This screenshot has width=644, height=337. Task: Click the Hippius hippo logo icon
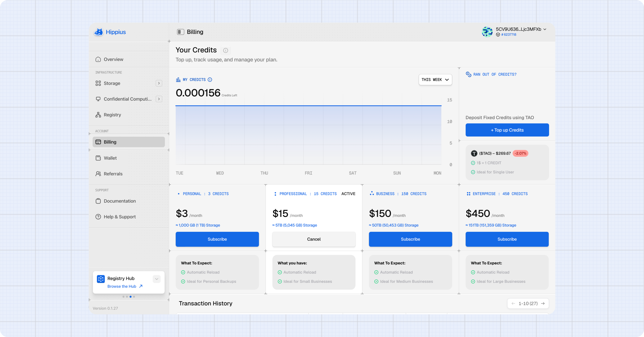point(99,32)
